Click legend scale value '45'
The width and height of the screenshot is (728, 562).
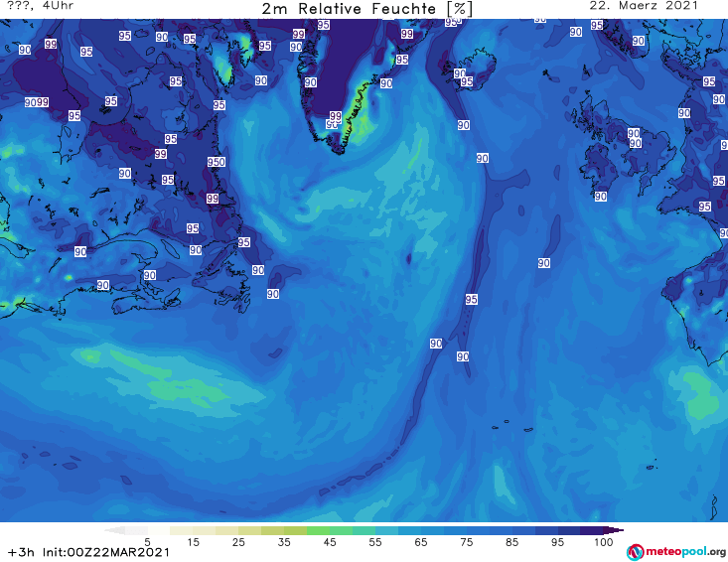(x=330, y=542)
